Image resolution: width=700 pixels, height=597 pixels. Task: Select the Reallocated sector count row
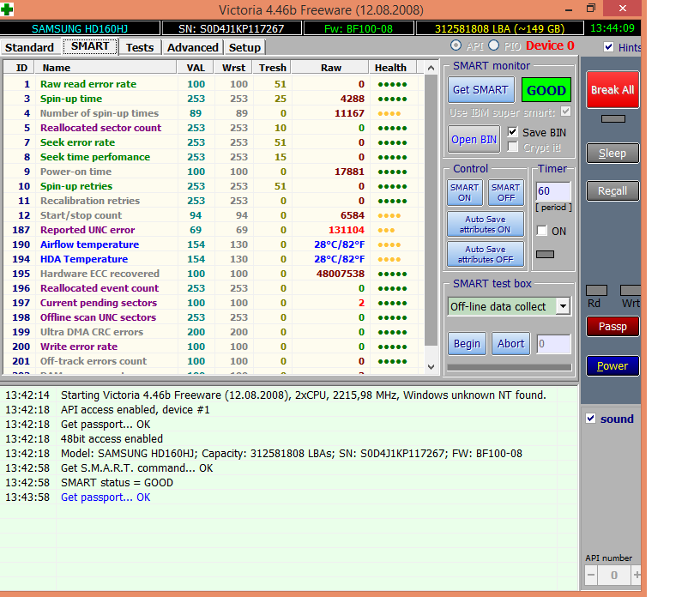pos(100,128)
